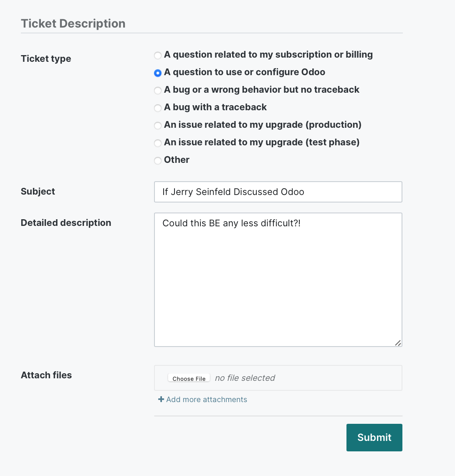Image resolution: width=455 pixels, height=476 pixels.
Task: Click the Ticket Description section heading
Action: [x=73, y=24]
